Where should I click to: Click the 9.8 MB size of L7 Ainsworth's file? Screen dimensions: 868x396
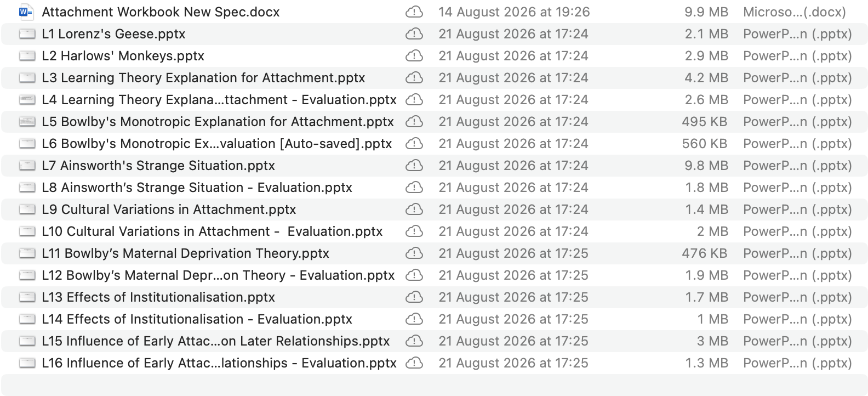706,166
